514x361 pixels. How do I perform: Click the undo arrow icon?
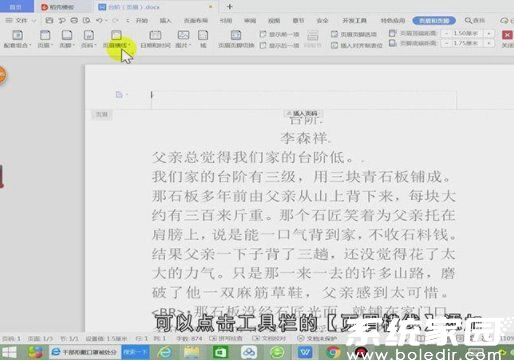(x=99, y=20)
